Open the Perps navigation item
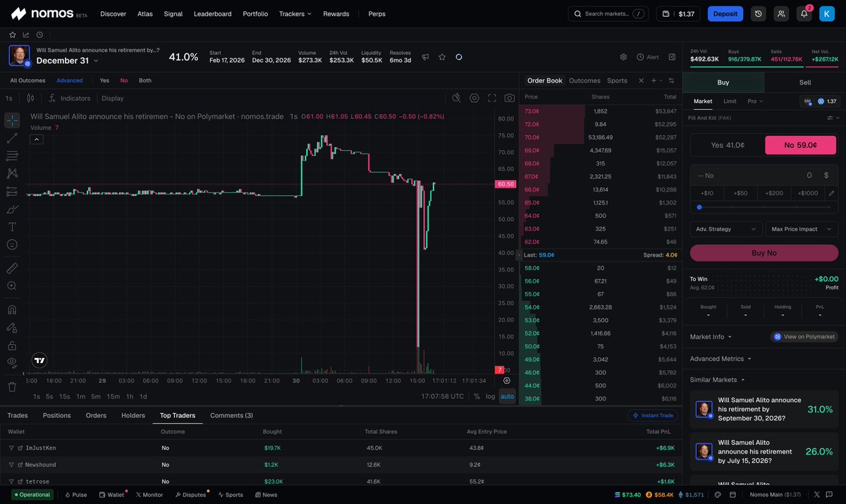 coord(376,13)
